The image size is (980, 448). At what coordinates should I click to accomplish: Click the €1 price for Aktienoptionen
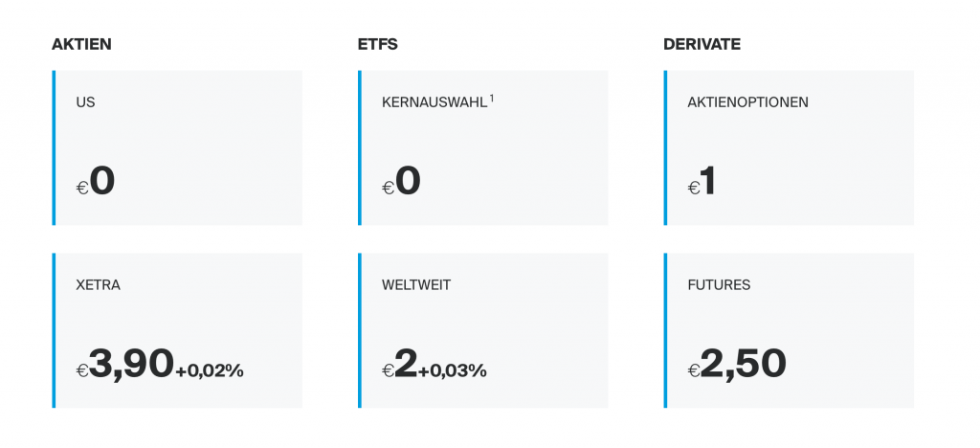[702, 182]
